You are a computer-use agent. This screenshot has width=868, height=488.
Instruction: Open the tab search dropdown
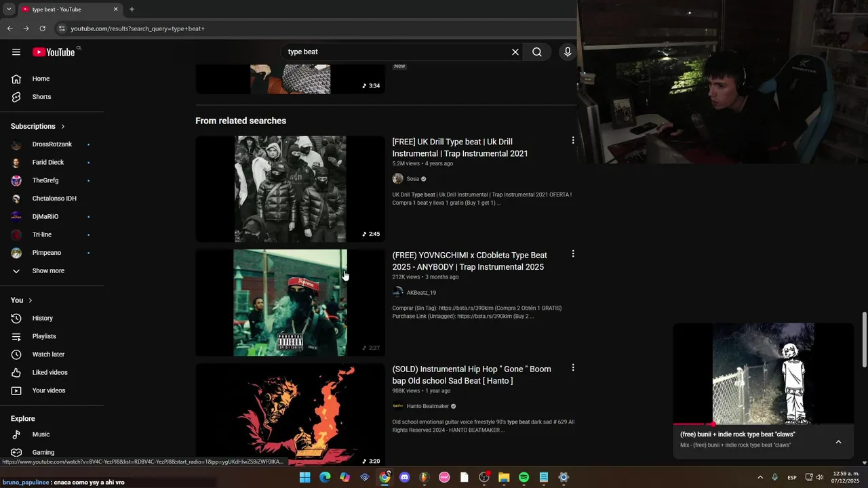[8, 9]
